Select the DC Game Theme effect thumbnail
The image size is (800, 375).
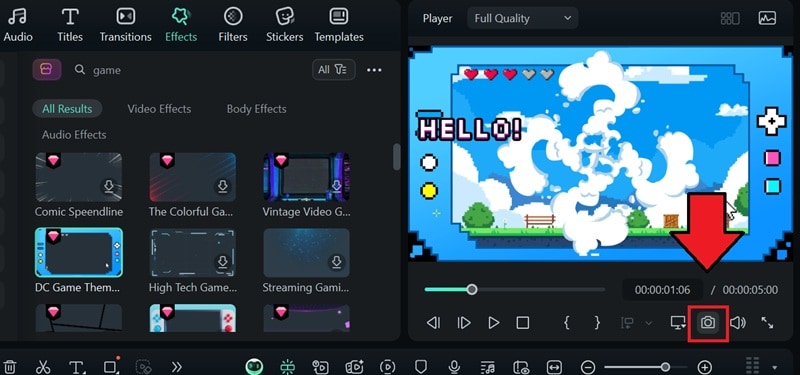pyautogui.click(x=79, y=253)
